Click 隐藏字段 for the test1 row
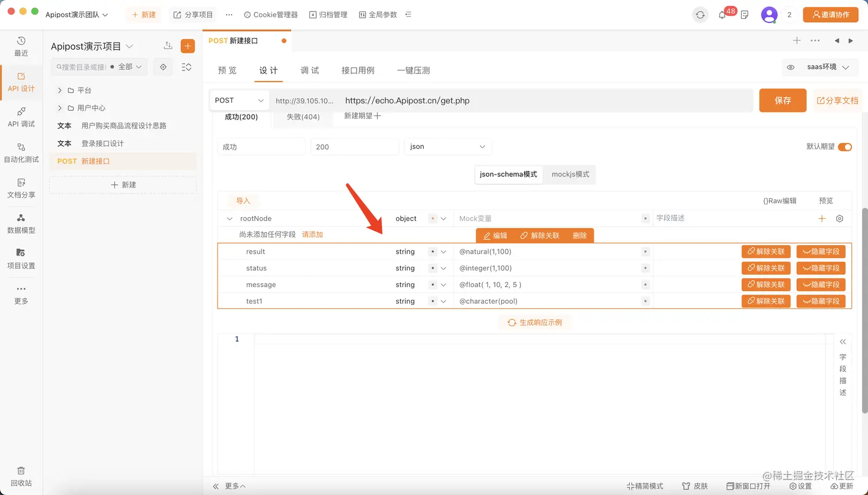This screenshot has width=868, height=495. [x=821, y=301]
